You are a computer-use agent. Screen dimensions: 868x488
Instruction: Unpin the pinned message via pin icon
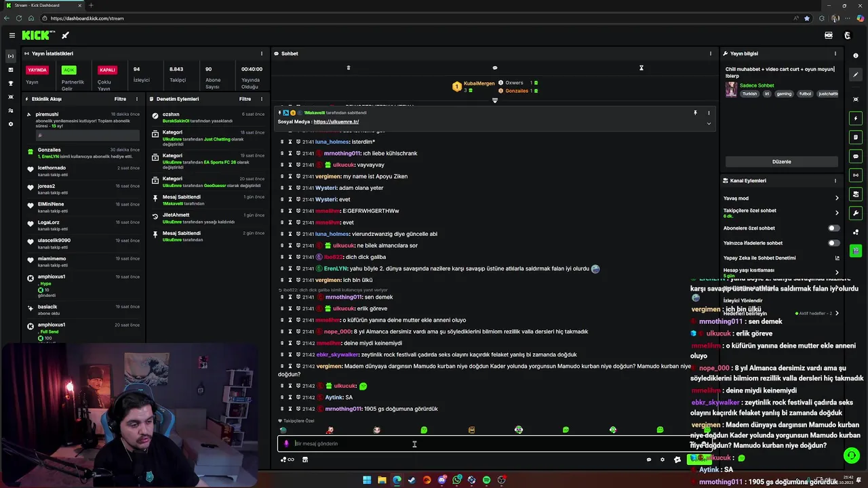[695, 113]
